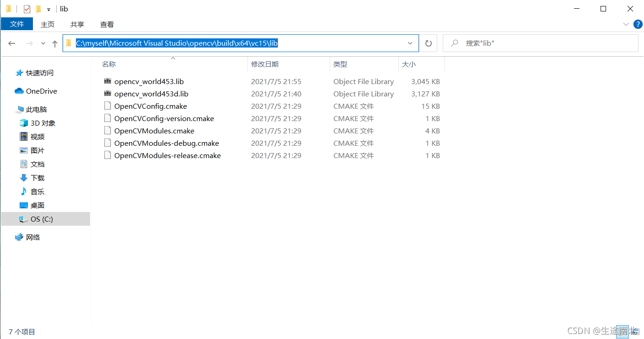Open Customize Quick Access Toolbar dropdown
The width and height of the screenshot is (644, 339).
(x=48, y=9)
